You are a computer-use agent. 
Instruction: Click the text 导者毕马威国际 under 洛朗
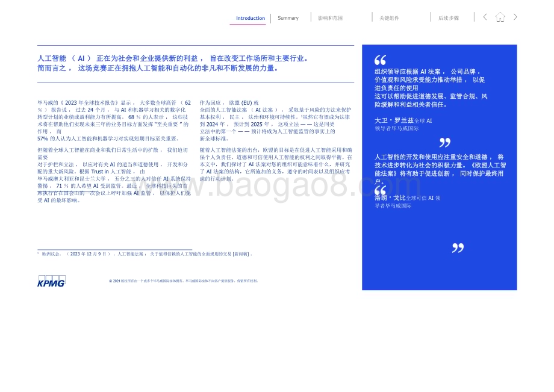tap(393, 205)
